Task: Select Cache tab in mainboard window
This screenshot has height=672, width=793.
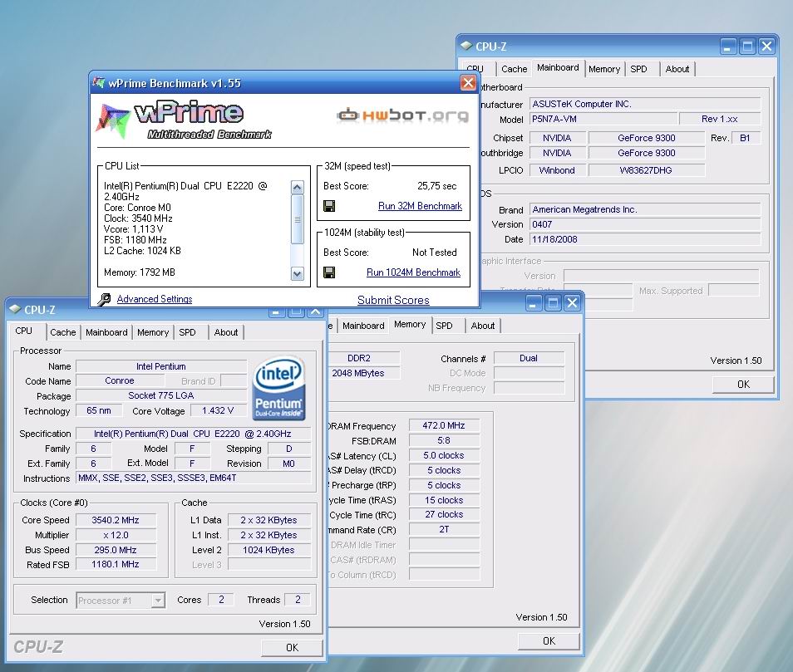Action: click(x=514, y=69)
